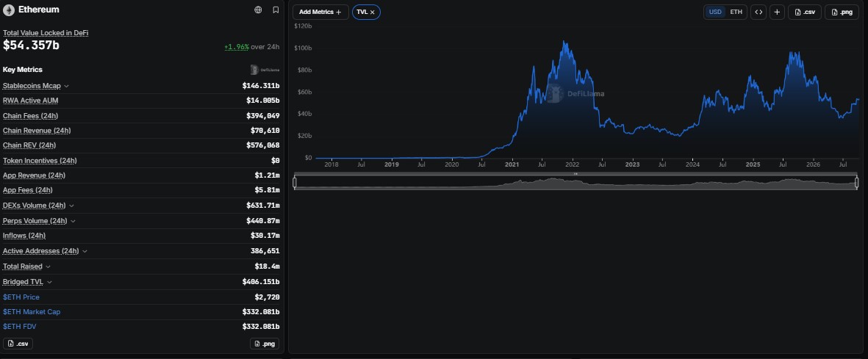Click the App Revenue (24h) label
868x359 pixels.
point(34,175)
